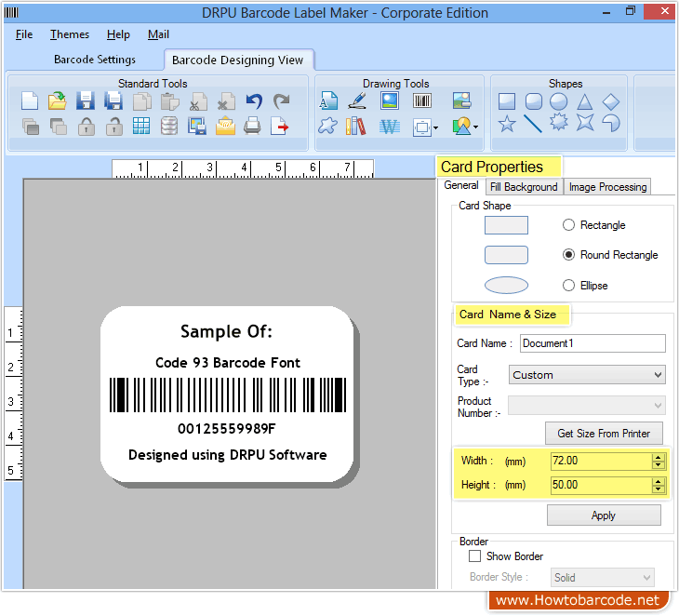Click the Copy icon in Standard Tools
The width and height of the screenshot is (679, 616).
click(x=142, y=101)
